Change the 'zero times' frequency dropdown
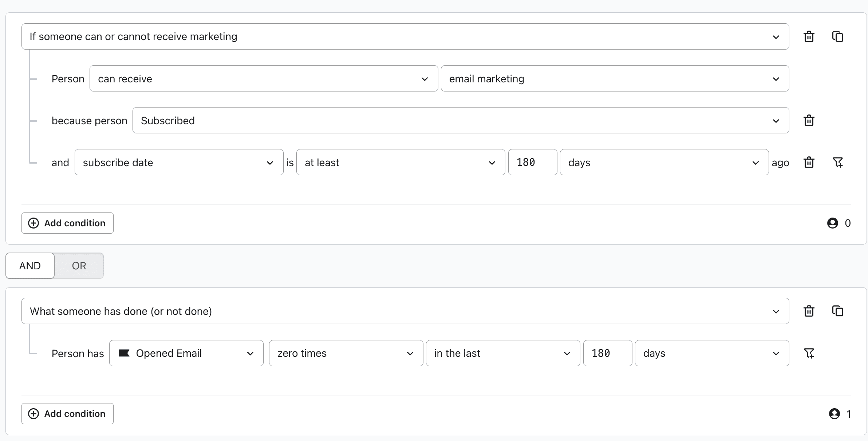Screen dimensions: 868x441 pos(346,353)
